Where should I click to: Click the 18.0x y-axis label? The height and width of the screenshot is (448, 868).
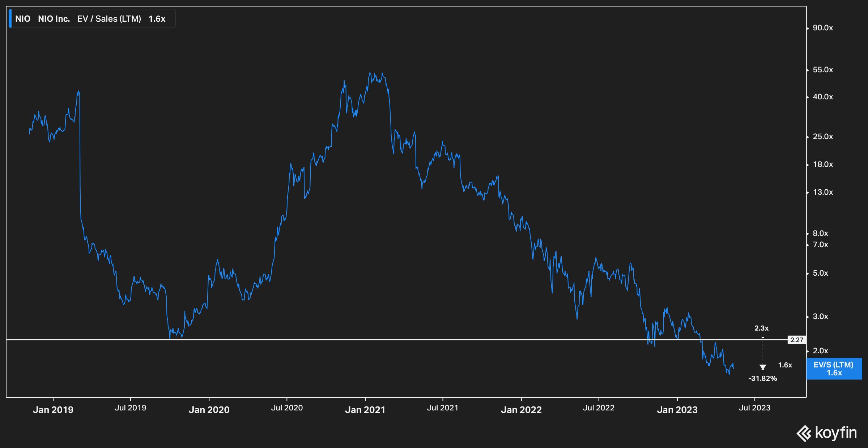click(x=823, y=164)
